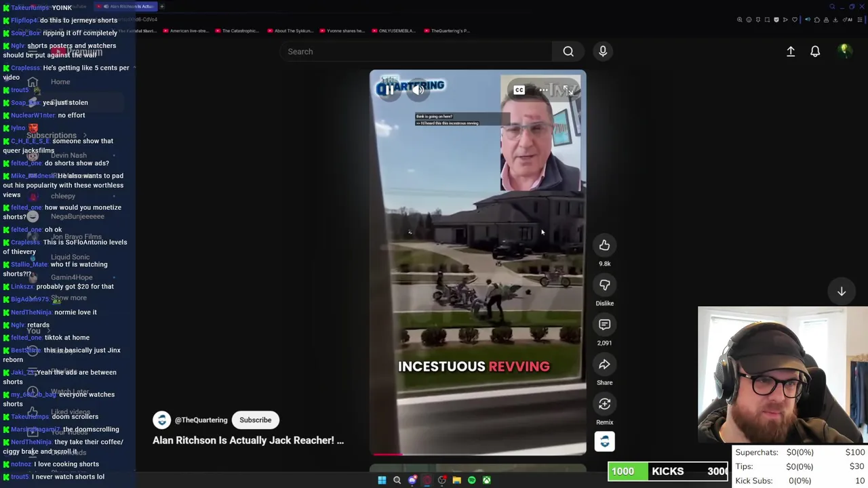868x488 pixels.
Task: Run search with magnifier button
Action: tap(568, 52)
